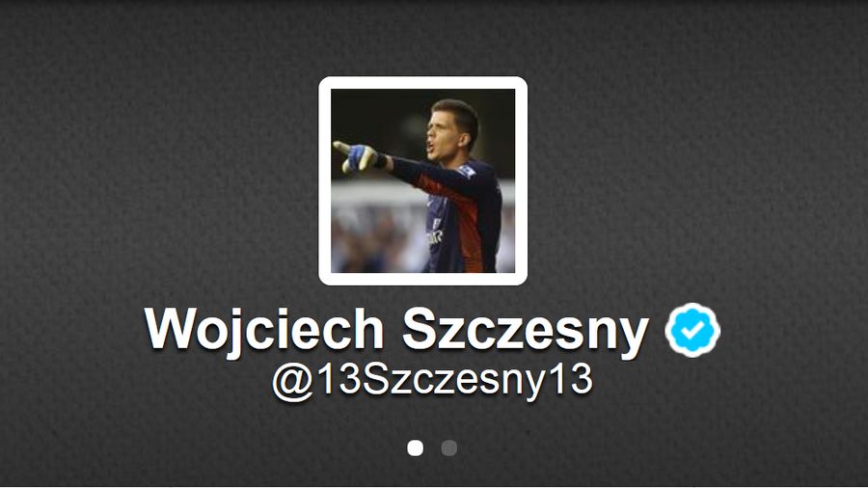Screen dimensions: 868x488
Task: Click the white border of the avatar
Action: (x=423, y=82)
